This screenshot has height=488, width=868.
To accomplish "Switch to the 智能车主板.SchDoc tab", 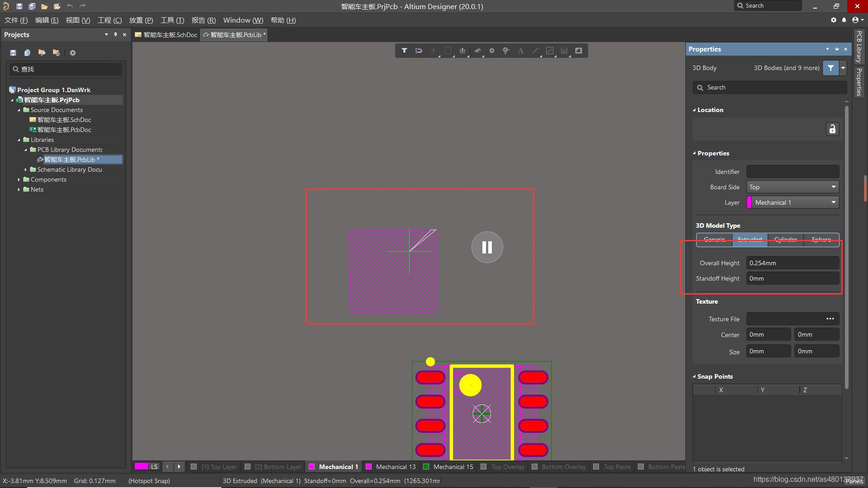I will (166, 35).
